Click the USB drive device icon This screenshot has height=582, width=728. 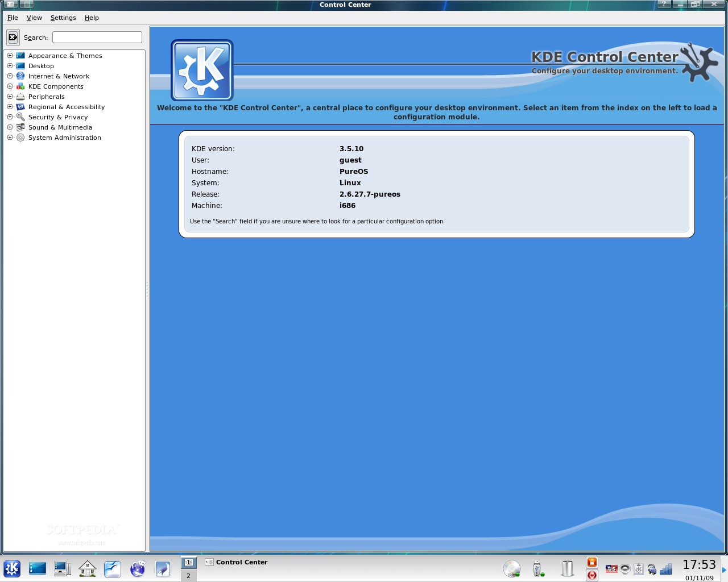537,568
